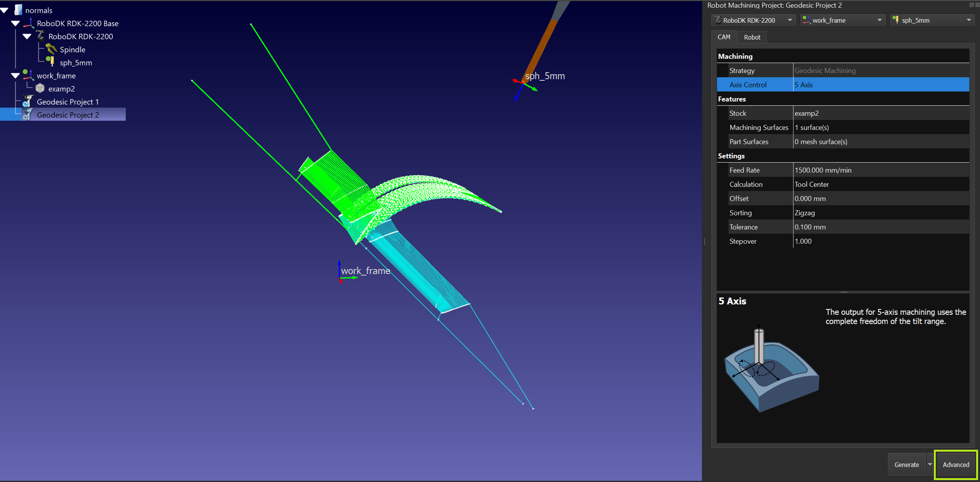The image size is (980, 482).
Task: Click the sph_5mm tool icon in the tree
Action: pos(50,61)
